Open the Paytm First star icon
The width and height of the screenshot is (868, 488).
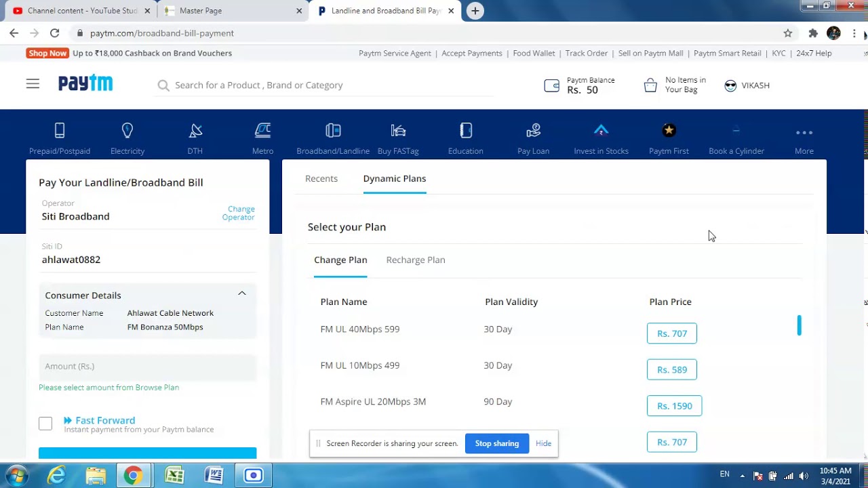(x=669, y=130)
